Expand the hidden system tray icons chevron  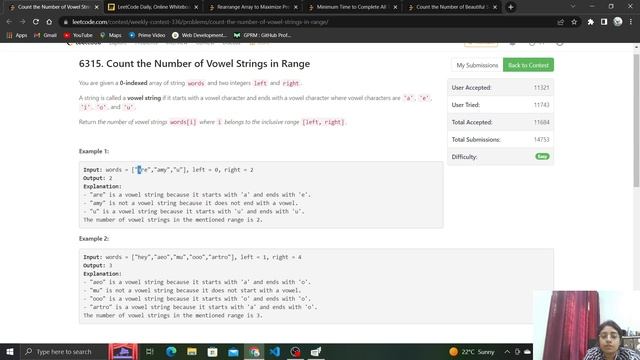(507, 351)
